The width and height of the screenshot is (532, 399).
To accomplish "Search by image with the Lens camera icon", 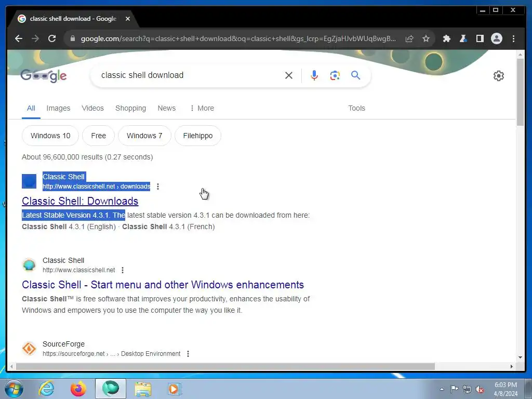I will (x=335, y=75).
